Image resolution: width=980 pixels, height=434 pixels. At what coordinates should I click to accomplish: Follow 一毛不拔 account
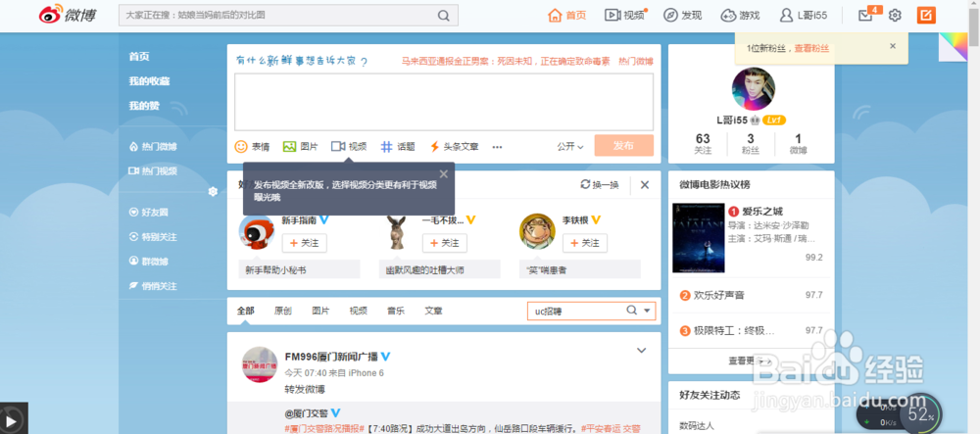point(444,243)
